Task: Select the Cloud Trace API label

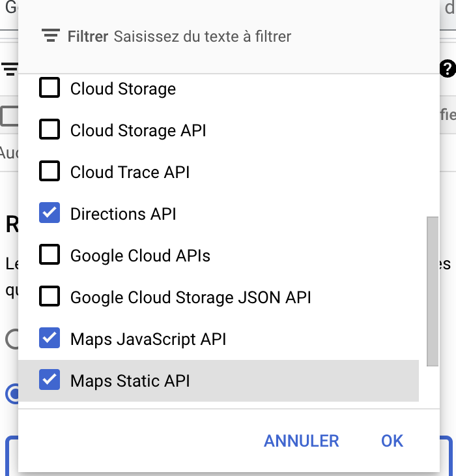Action: coord(130,172)
